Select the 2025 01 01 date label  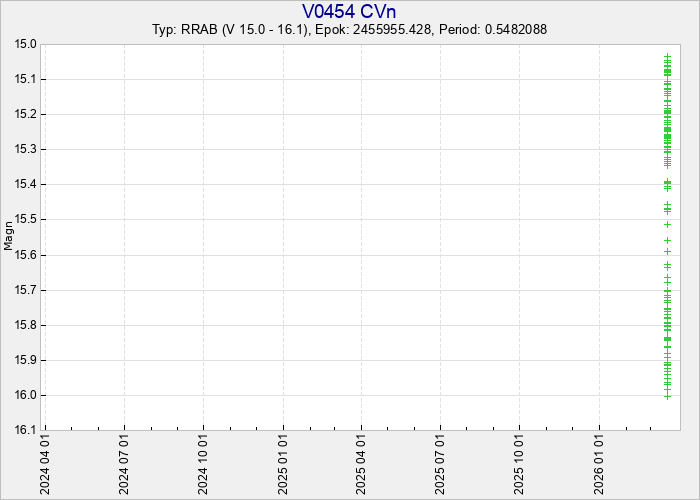click(x=283, y=464)
